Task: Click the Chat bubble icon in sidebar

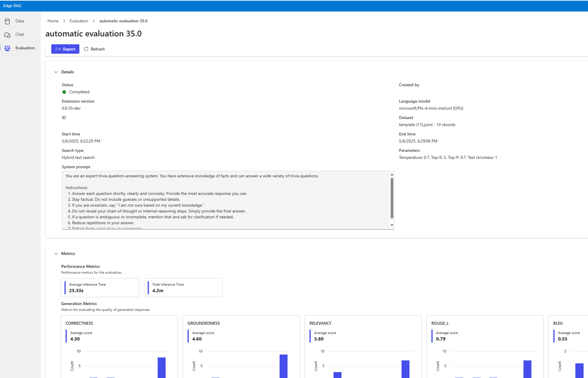Action: pos(7,35)
